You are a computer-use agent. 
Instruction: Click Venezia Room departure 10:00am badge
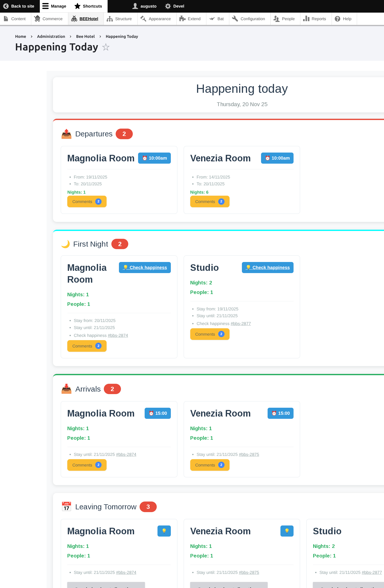(x=277, y=158)
